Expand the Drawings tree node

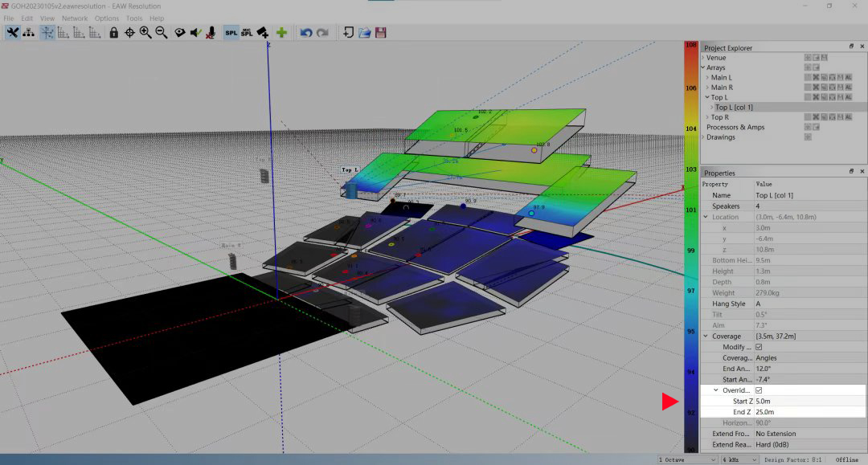pyautogui.click(x=703, y=137)
